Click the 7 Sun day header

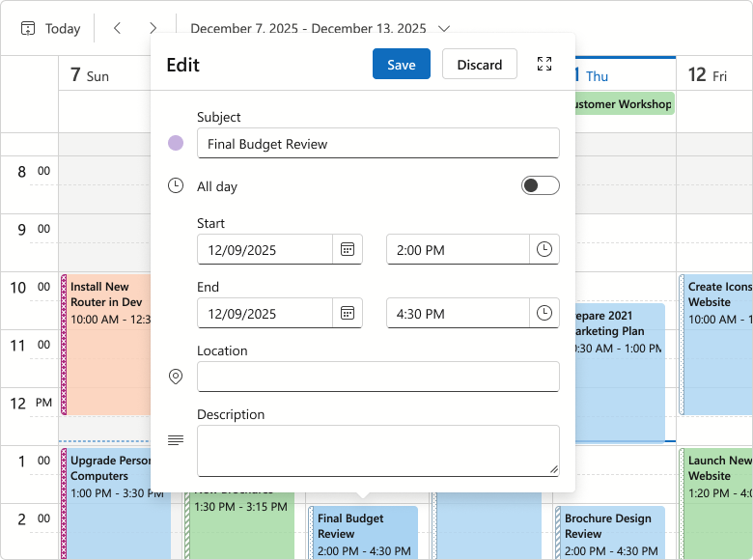pyautogui.click(x=104, y=75)
